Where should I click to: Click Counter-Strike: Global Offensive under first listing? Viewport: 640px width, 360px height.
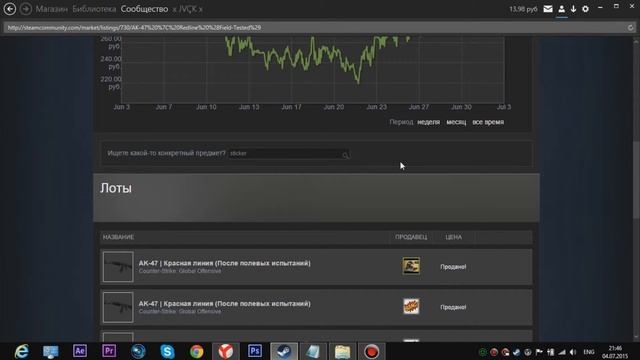point(180,271)
